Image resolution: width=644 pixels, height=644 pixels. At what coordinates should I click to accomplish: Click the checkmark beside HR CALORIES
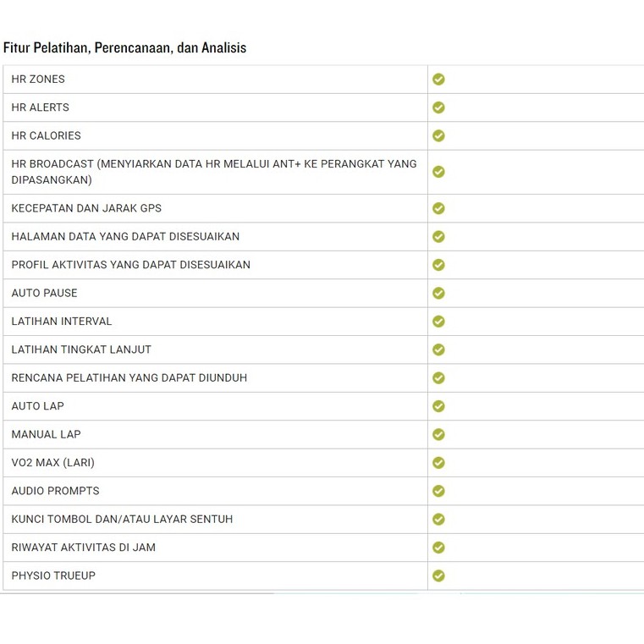[x=438, y=135]
